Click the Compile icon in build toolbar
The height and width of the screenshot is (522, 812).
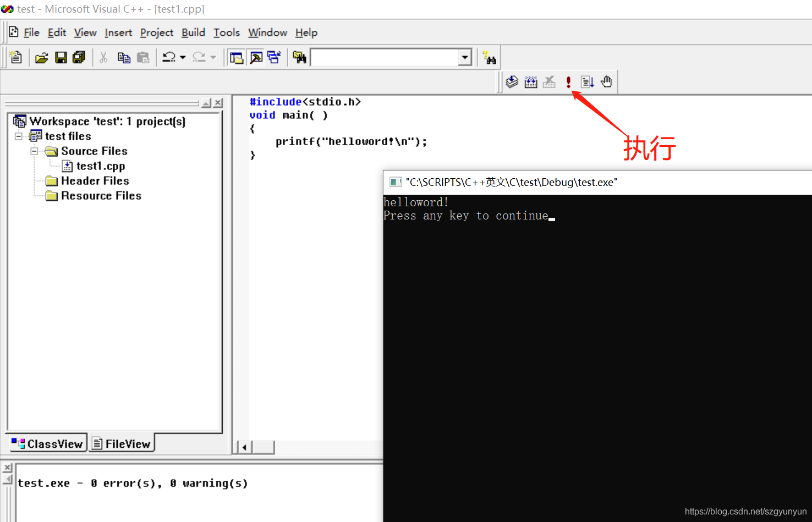(512, 82)
